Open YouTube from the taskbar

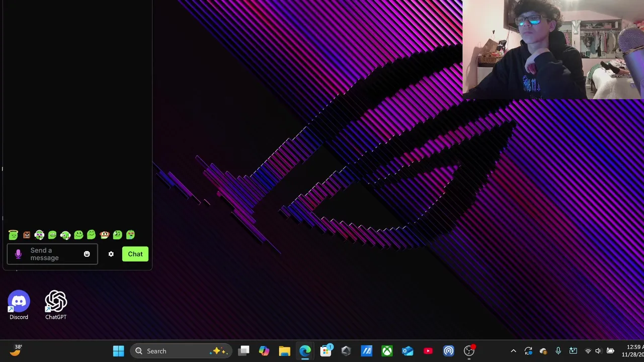(x=428, y=351)
